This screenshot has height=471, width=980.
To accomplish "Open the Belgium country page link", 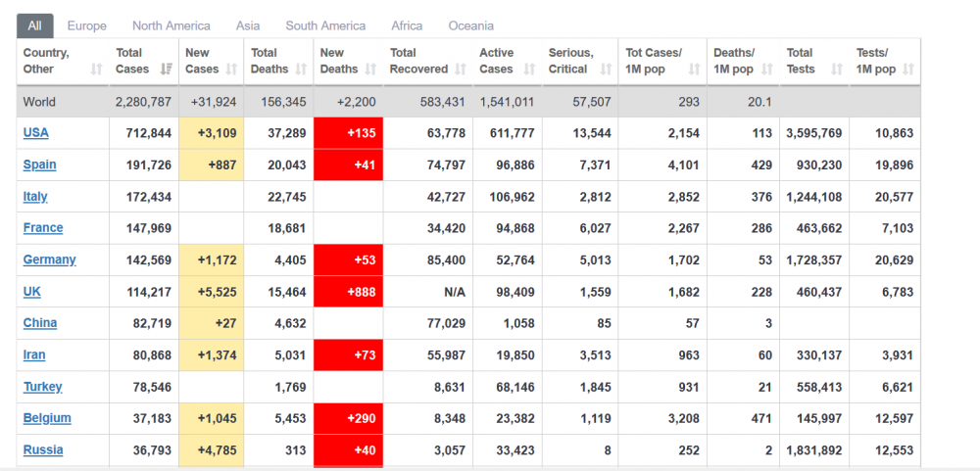I will (47, 418).
